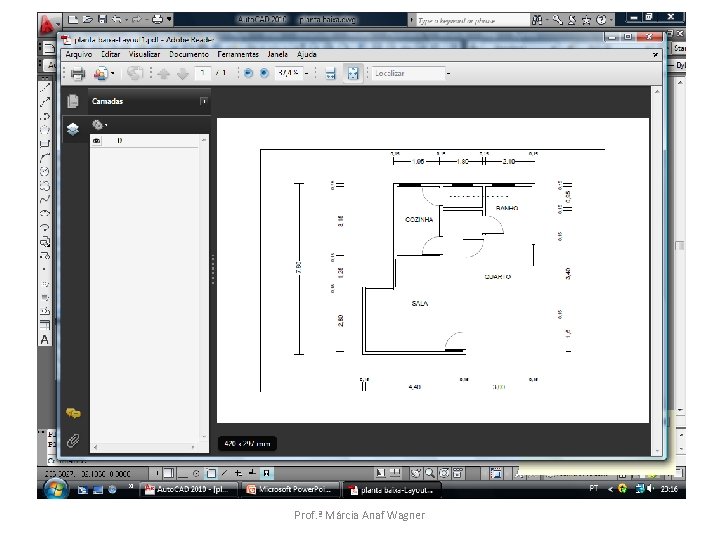
Task: Click the page number input field
Action: click(x=202, y=73)
